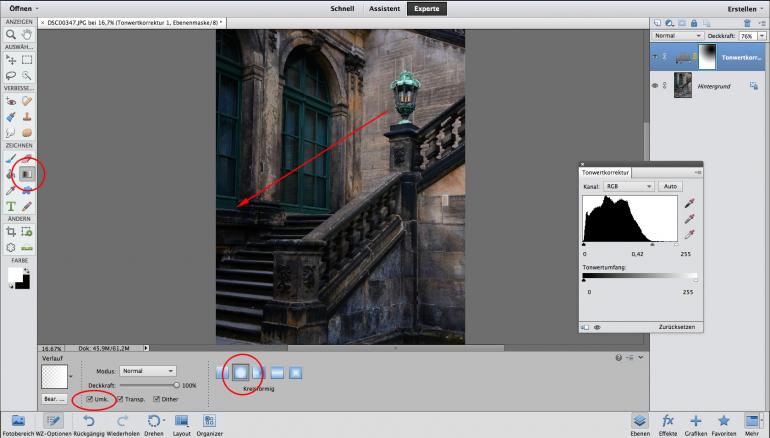Open Tonwertkorrektur panel flyout menu
Screen dimensions: 770x438
(x=698, y=172)
